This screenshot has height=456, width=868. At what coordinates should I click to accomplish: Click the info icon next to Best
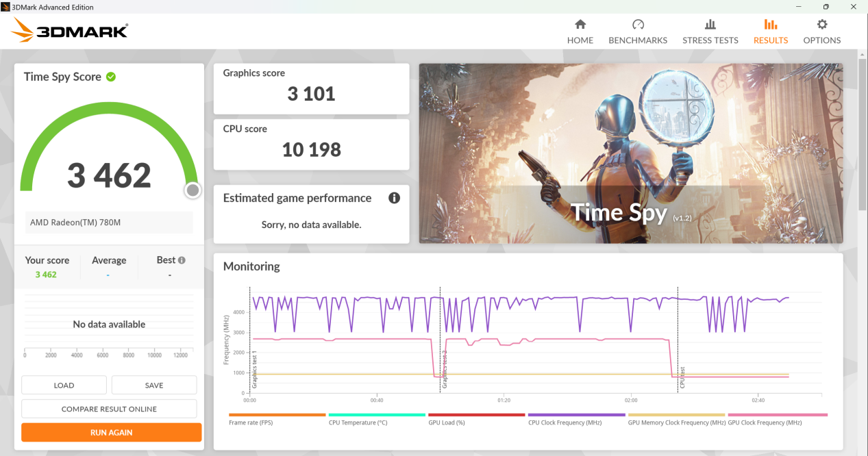183,259
